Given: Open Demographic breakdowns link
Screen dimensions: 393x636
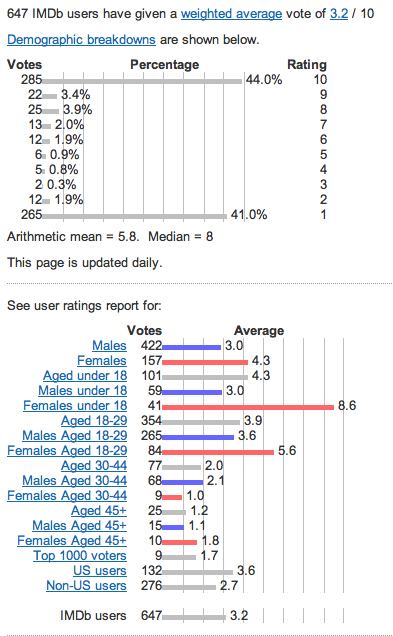Looking at the screenshot, I should (81, 40).
